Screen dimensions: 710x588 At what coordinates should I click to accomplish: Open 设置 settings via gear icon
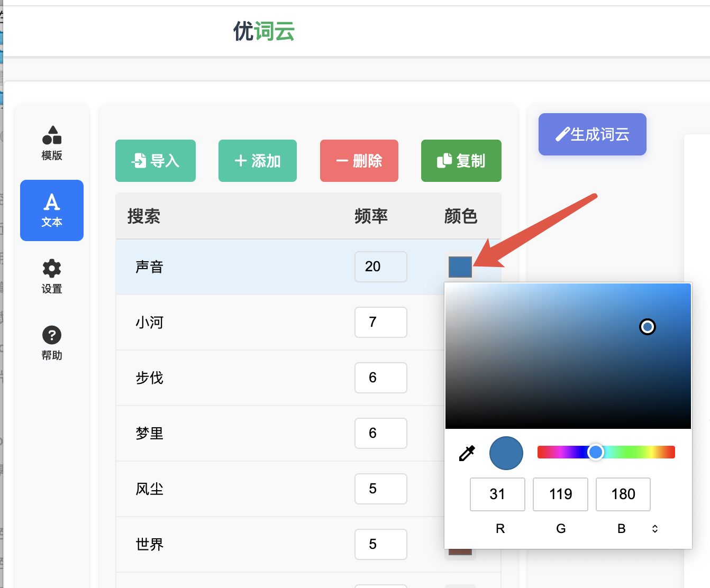51,269
